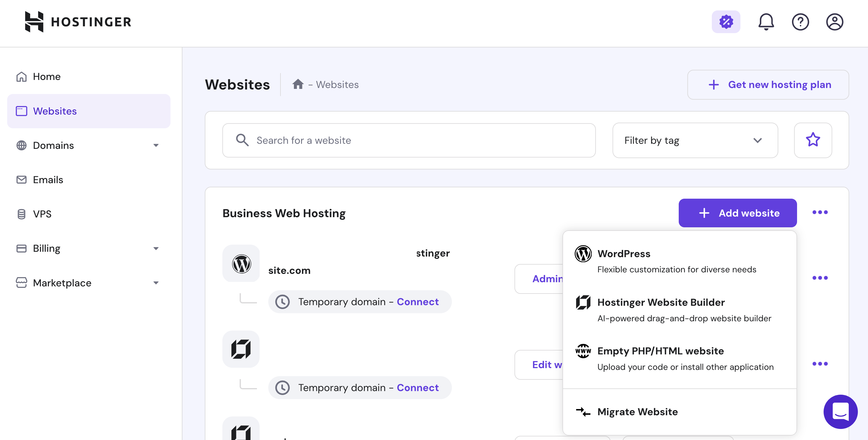Viewport: 868px width, 440px height.
Task: Open the Business Web Hosting three-dot menu
Action: (x=820, y=212)
